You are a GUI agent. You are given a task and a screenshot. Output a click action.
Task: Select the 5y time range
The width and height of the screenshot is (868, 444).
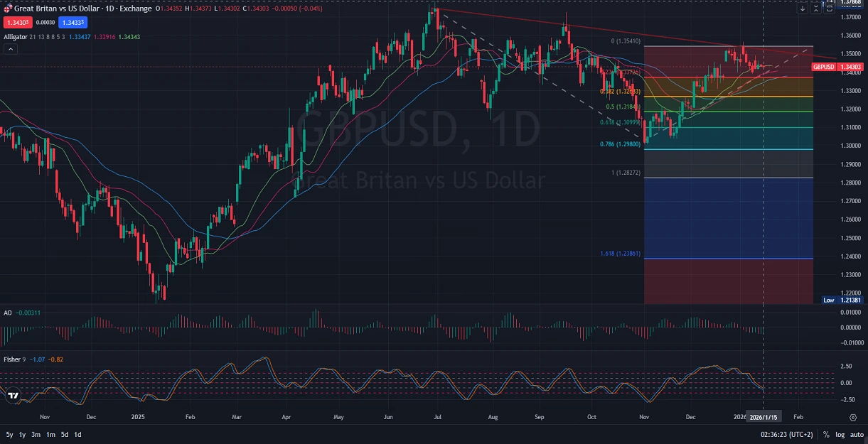(9, 434)
